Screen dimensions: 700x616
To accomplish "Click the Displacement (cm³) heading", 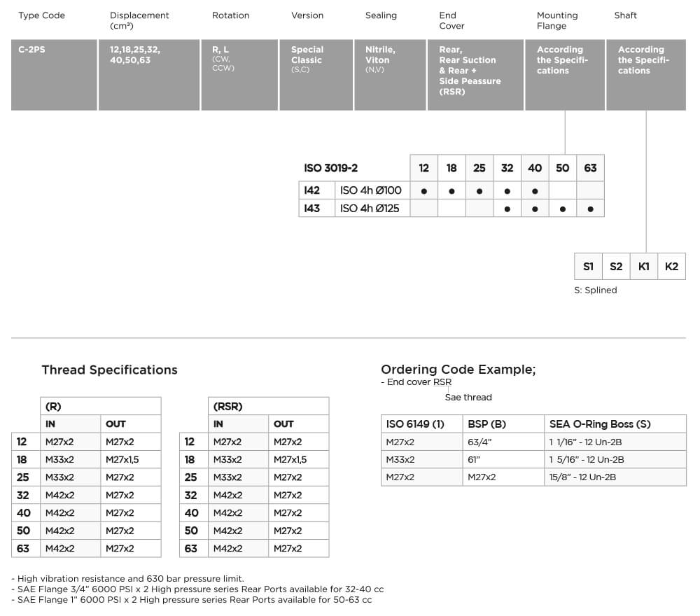I will coord(139,20).
